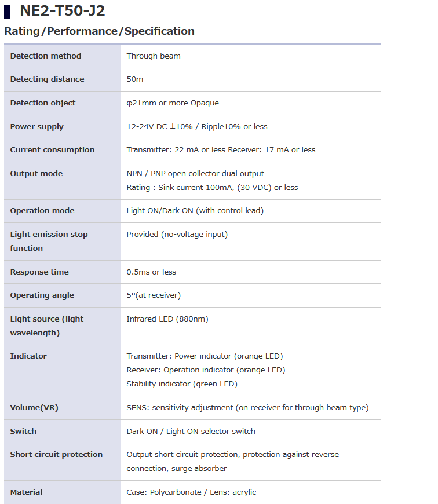
Task: Click the "50m" distance value
Action: pos(135,79)
